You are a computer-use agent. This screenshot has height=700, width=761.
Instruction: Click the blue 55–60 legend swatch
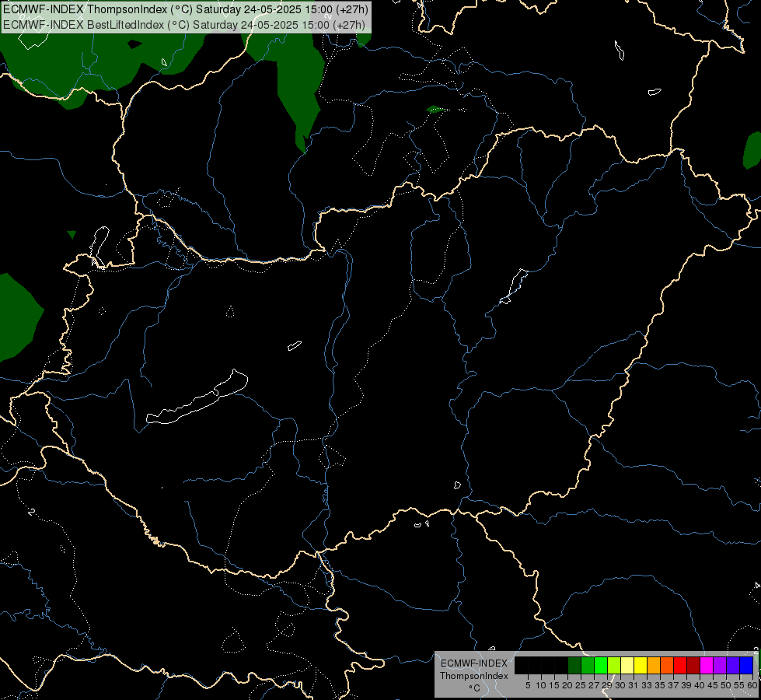point(746,665)
